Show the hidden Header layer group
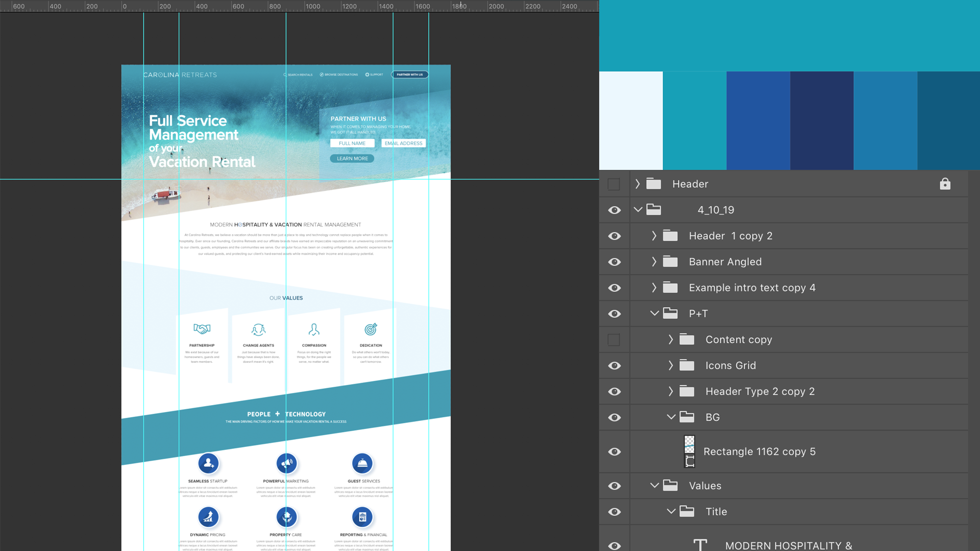Image resolution: width=980 pixels, height=551 pixels. (614, 184)
